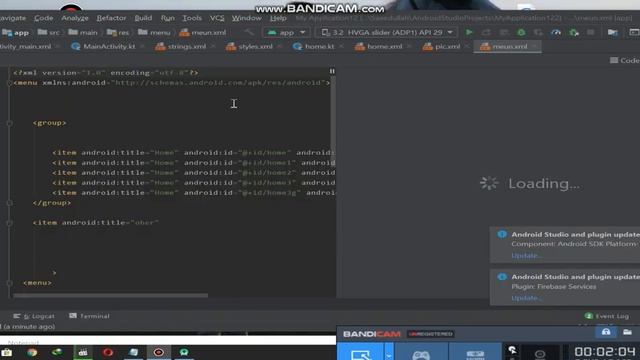640x360 pixels.
Task: Select Bandicam HDMI device recording mode
Action: 475,353
